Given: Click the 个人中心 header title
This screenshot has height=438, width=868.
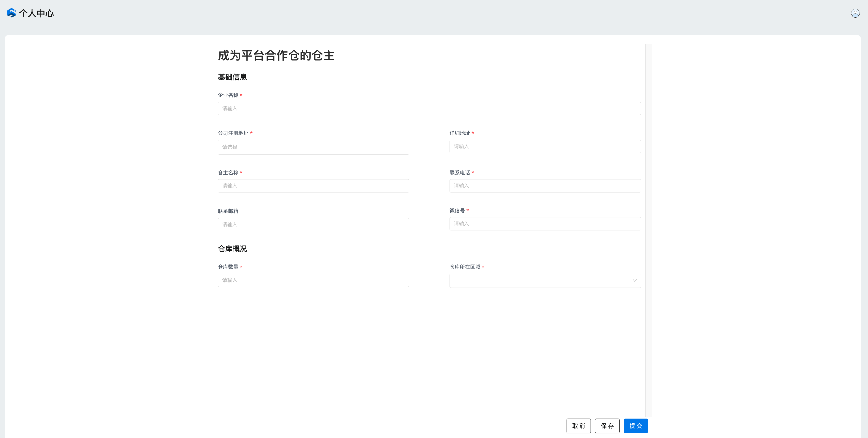Looking at the screenshot, I should pos(36,13).
